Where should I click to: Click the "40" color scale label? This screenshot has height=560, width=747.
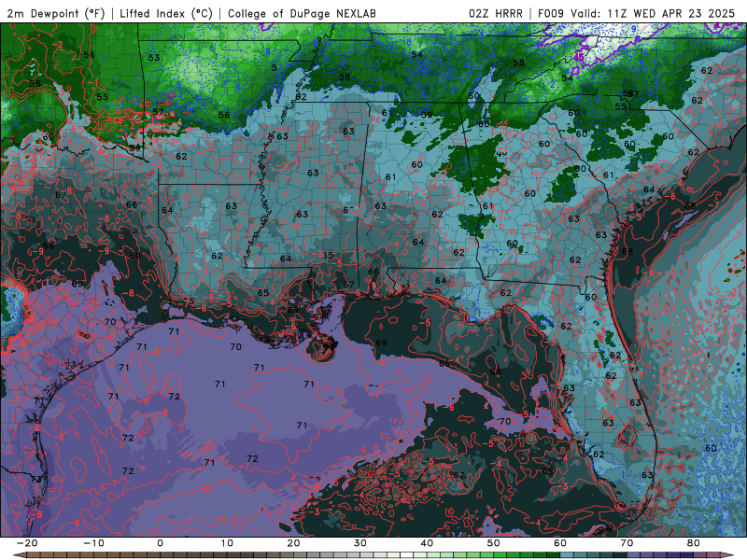(x=427, y=543)
